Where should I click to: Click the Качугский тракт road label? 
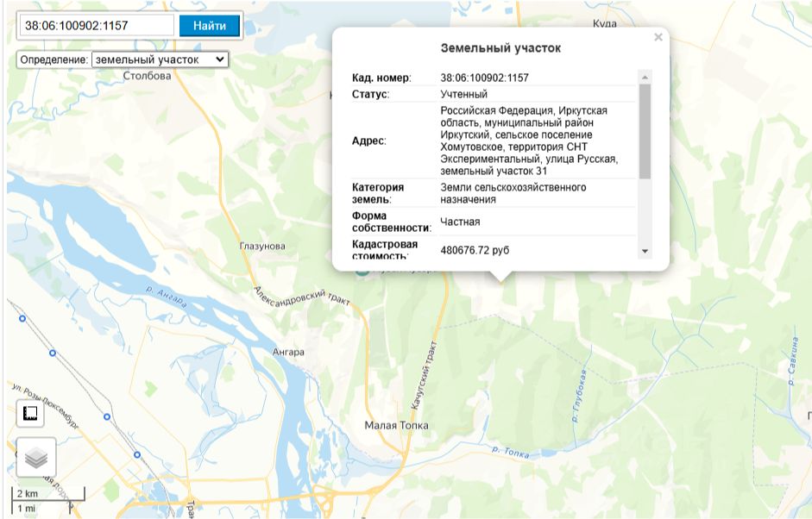click(x=425, y=376)
